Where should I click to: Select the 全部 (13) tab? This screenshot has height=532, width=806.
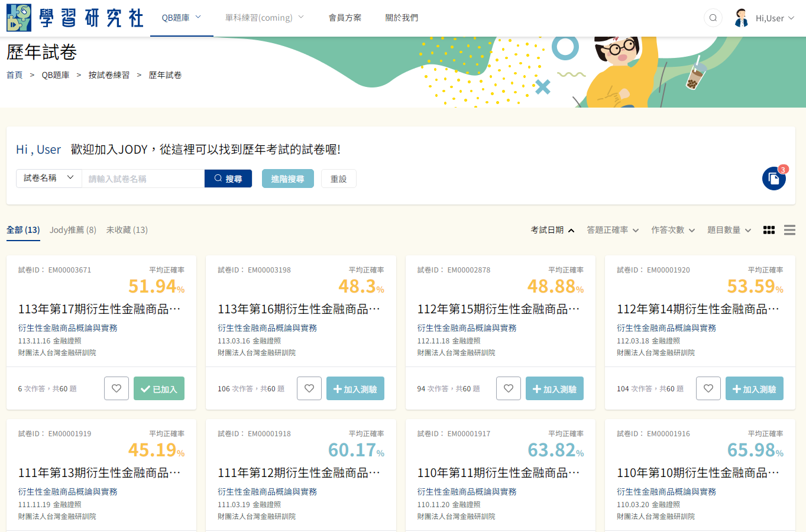click(23, 230)
